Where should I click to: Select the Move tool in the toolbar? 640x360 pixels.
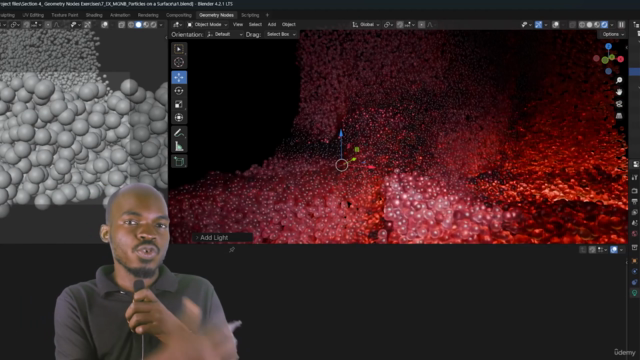click(179, 77)
